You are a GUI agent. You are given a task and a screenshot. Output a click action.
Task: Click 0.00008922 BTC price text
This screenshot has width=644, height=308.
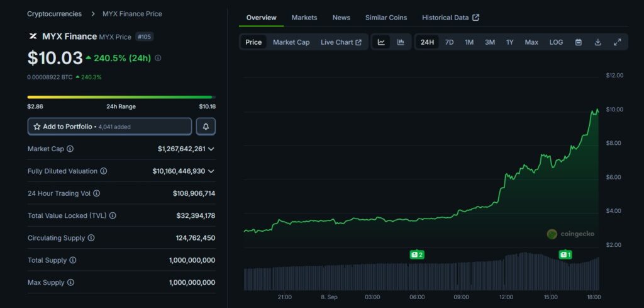(x=50, y=77)
